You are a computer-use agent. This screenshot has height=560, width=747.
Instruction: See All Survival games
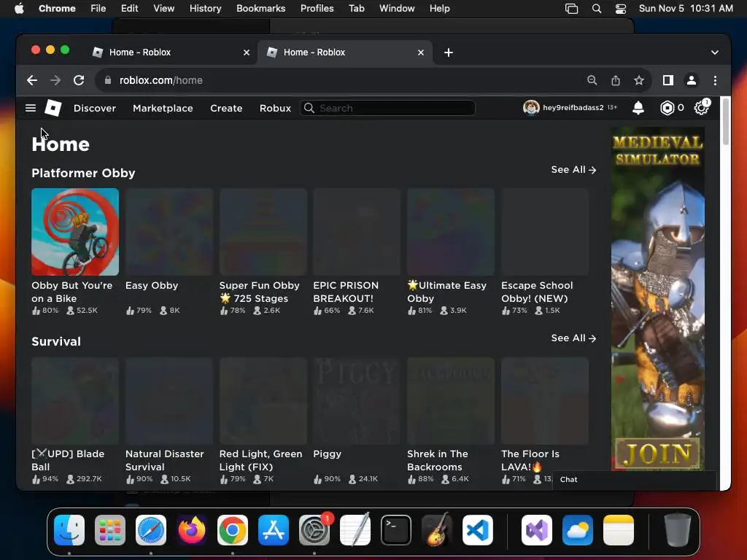tap(573, 338)
